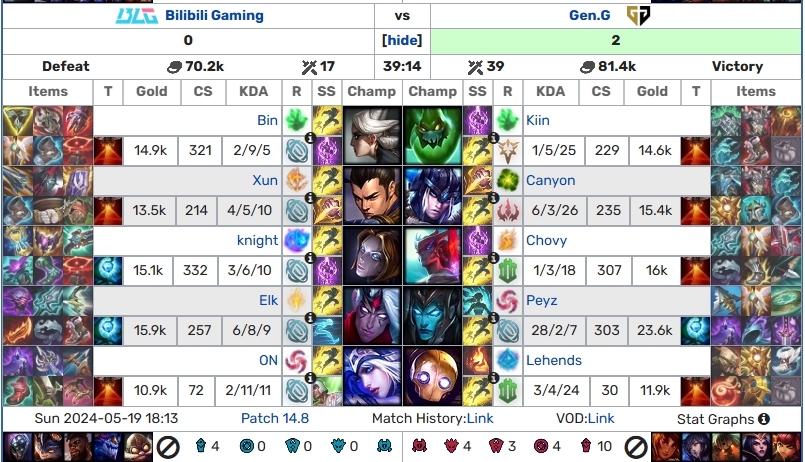Open the Stat Graphs info icon

pyautogui.click(x=764, y=419)
